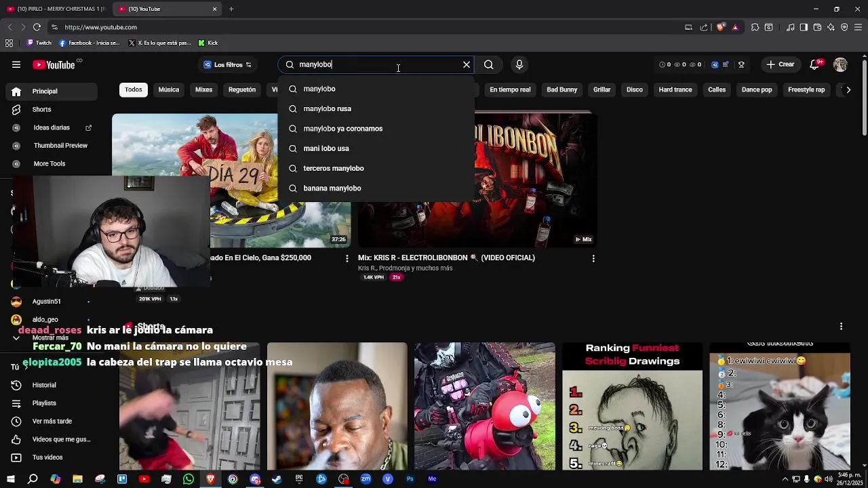
Task: Select the Hard trance filter chip
Action: (675, 89)
